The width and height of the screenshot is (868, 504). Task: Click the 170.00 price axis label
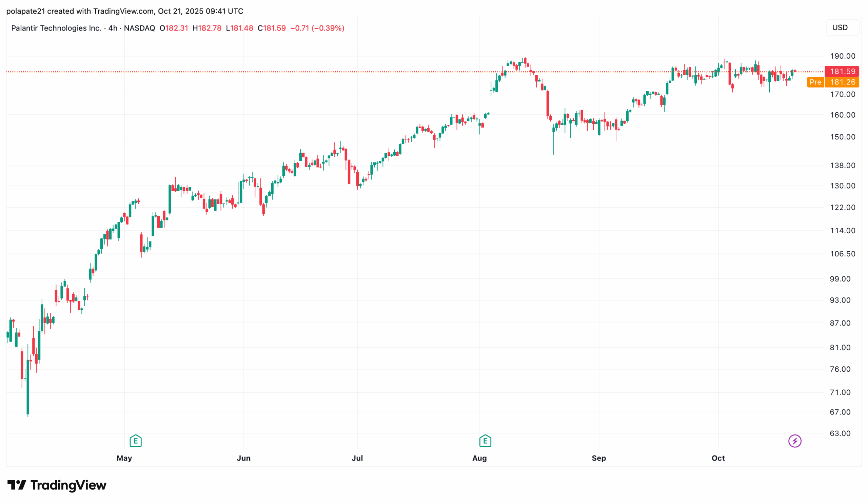coord(843,94)
